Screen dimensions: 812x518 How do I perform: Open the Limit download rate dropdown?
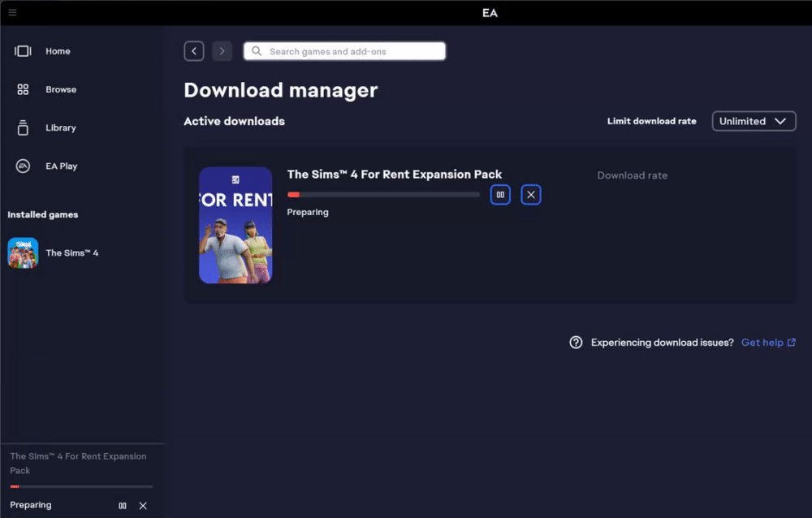(x=754, y=121)
